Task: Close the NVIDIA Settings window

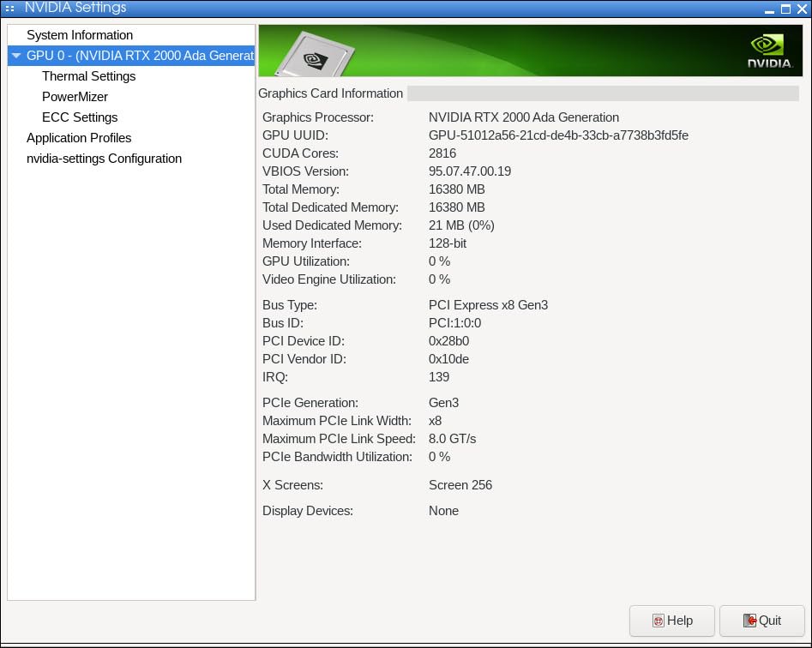Action: coord(803,9)
